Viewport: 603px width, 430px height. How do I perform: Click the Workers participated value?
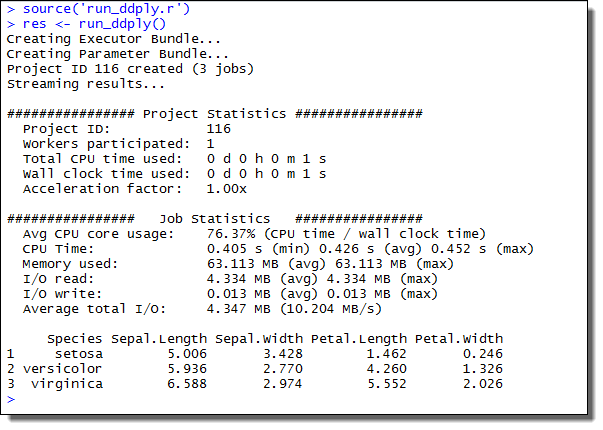211,143
